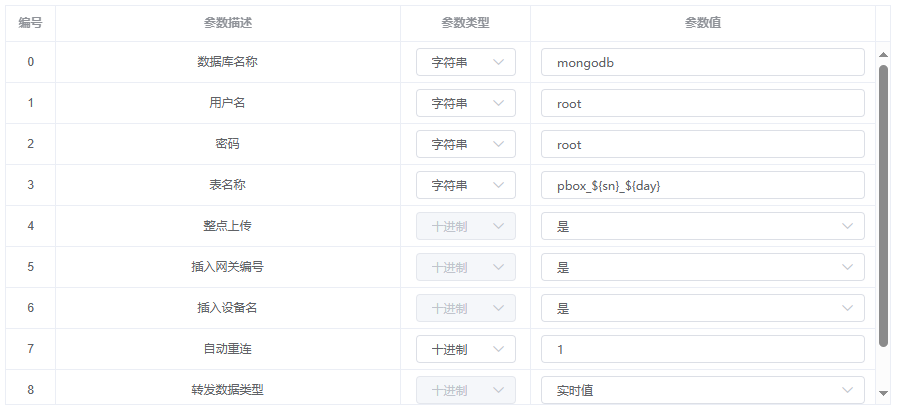The image size is (900, 412).
Task: Expand 整点上传 value dropdown showing 是
Action: 703,226
